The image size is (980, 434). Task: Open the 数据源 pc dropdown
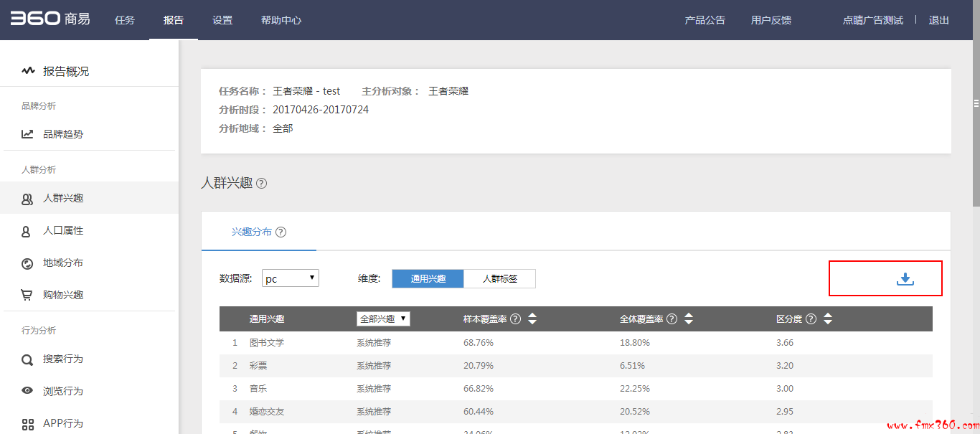291,278
